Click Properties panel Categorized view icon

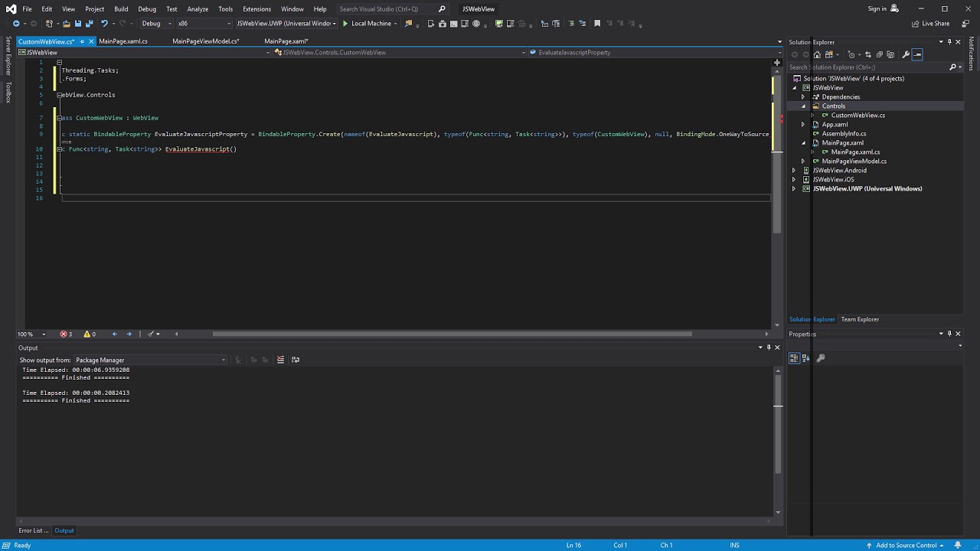(794, 358)
